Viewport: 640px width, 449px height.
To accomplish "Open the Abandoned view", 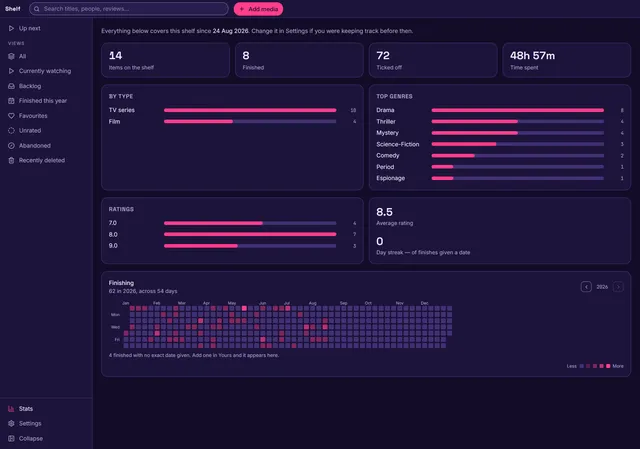I will click(x=46, y=146).
